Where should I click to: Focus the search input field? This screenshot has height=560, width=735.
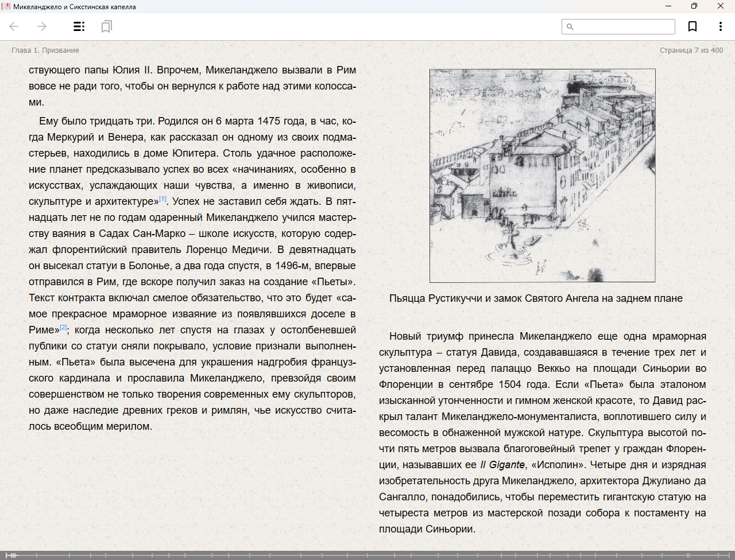click(623, 26)
